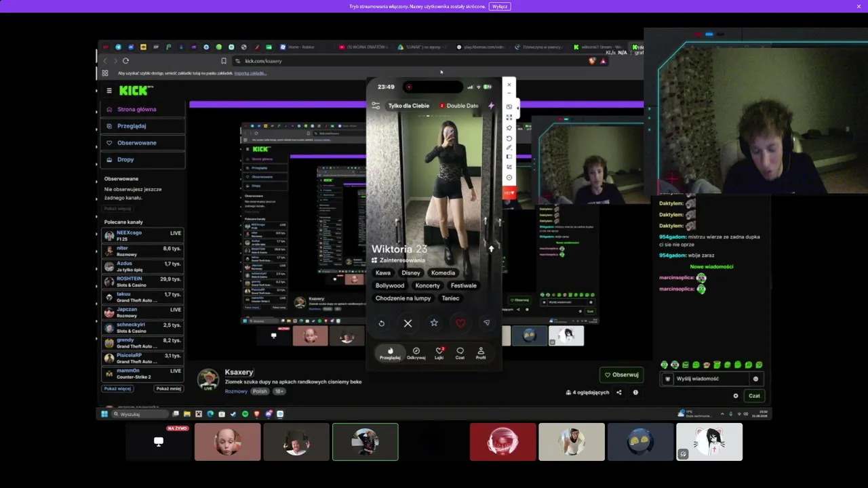Click the pin icon on mirror toolbar
This screenshot has width=868, height=488.
(509, 127)
